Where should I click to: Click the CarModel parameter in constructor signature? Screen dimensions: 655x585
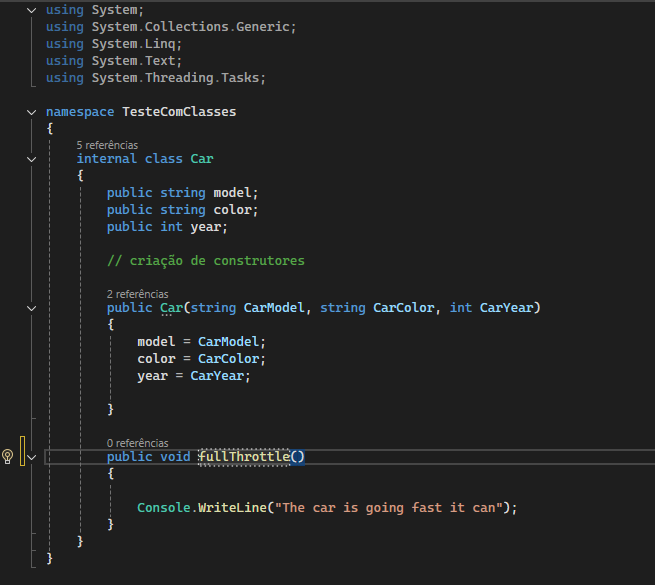pos(274,308)
